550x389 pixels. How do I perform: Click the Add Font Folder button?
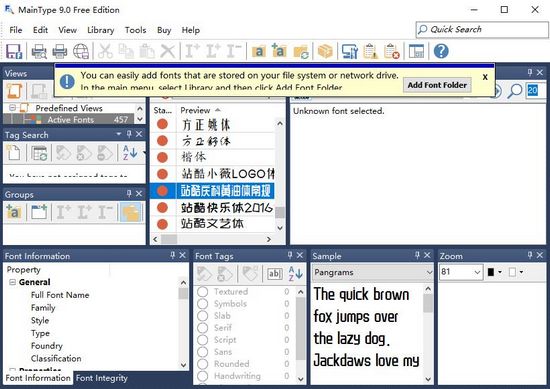pyautogui.click(x=437, y=85)
